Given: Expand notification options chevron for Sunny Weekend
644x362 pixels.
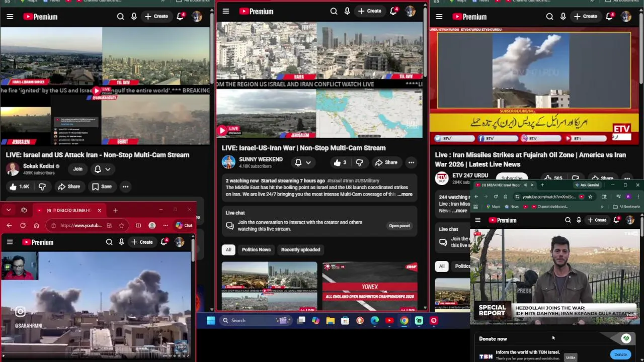Looking at the screenshot, I should tap(308, 162).
